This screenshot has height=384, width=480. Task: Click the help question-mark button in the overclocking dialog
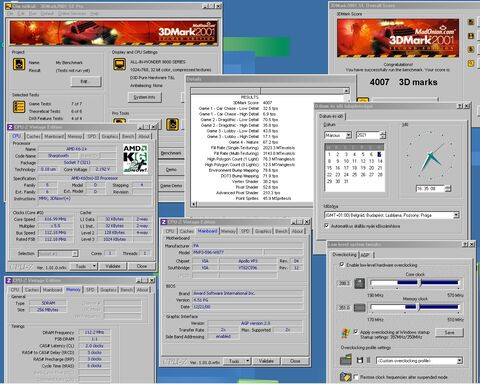pos(465,244)
